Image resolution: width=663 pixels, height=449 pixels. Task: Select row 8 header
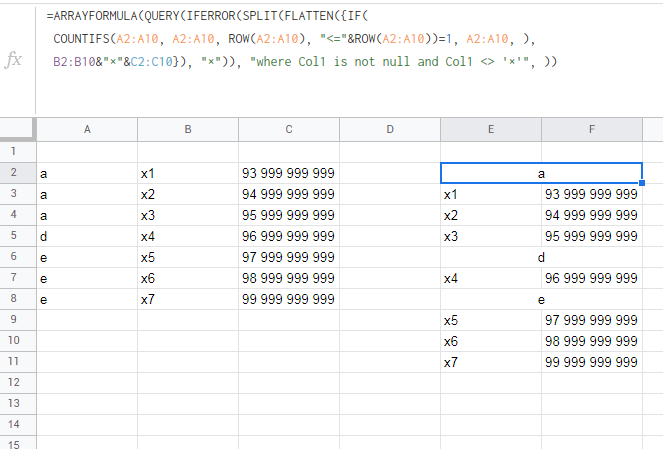pyautogui.click(x=18, y=299)
